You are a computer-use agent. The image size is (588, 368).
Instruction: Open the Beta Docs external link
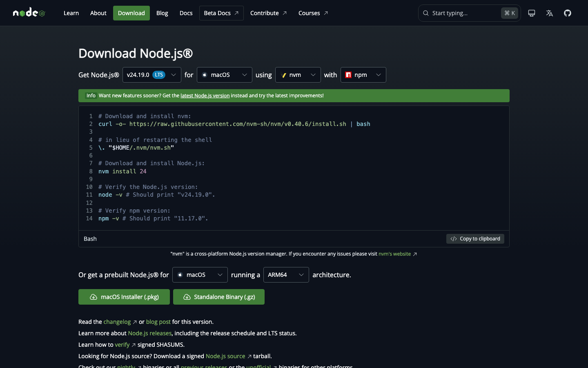221,13
